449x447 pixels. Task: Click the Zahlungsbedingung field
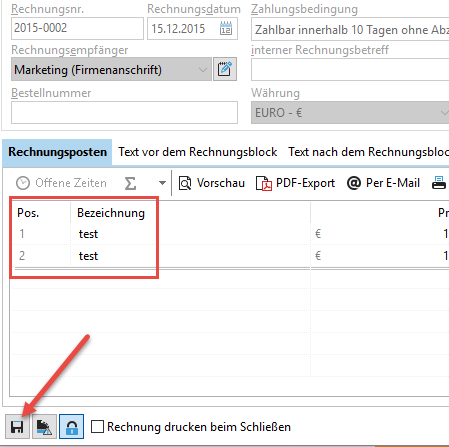[x=350, y=29]
